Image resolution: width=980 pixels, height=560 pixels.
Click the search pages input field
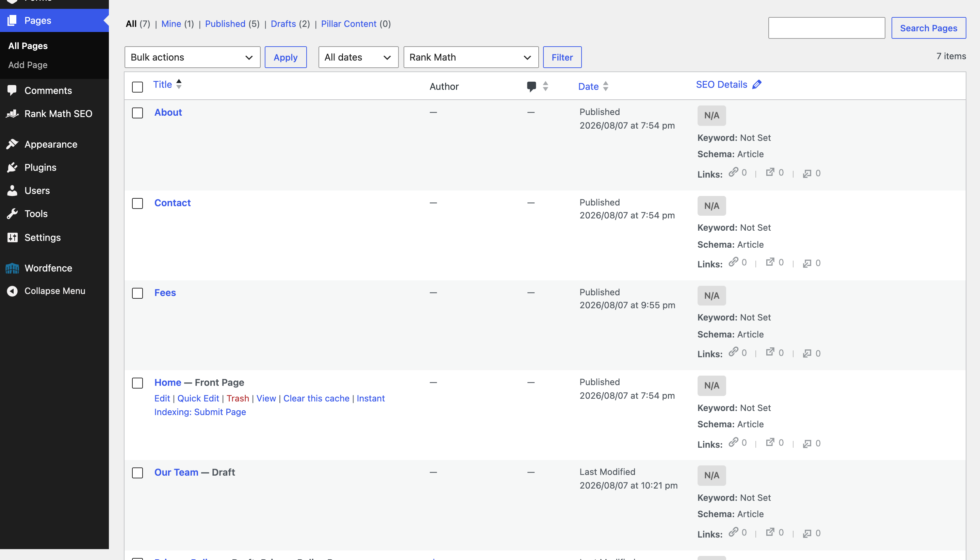pos(827,28)
